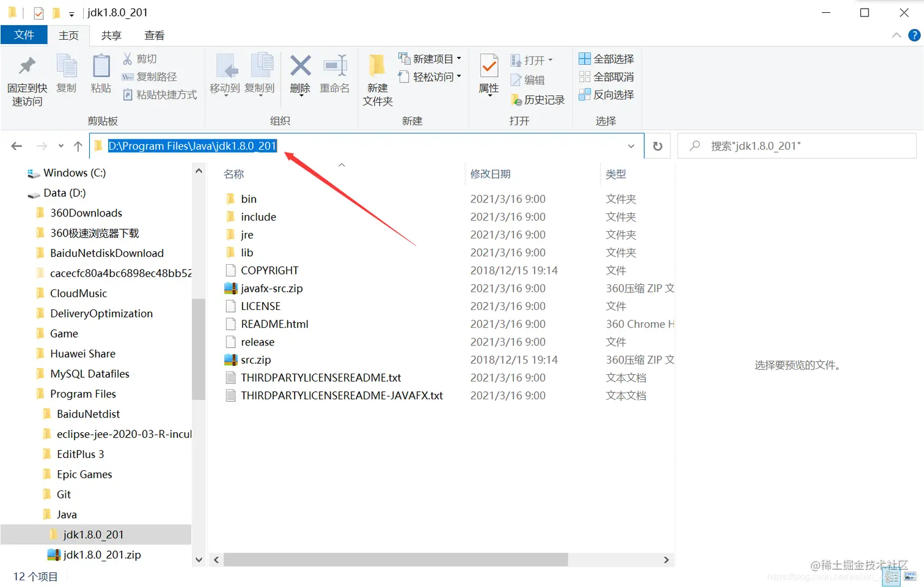Viewport: 924px width, 587px height.
Task: Click the search jdk1.8.0_201 box
Action: click(x=797, y=146)
